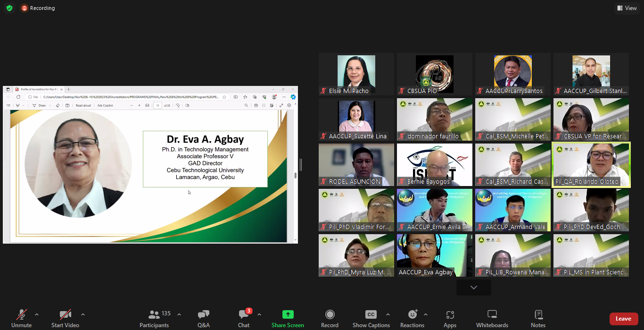
Task: Show more participants with the down chevron
Action: [473, 288]
